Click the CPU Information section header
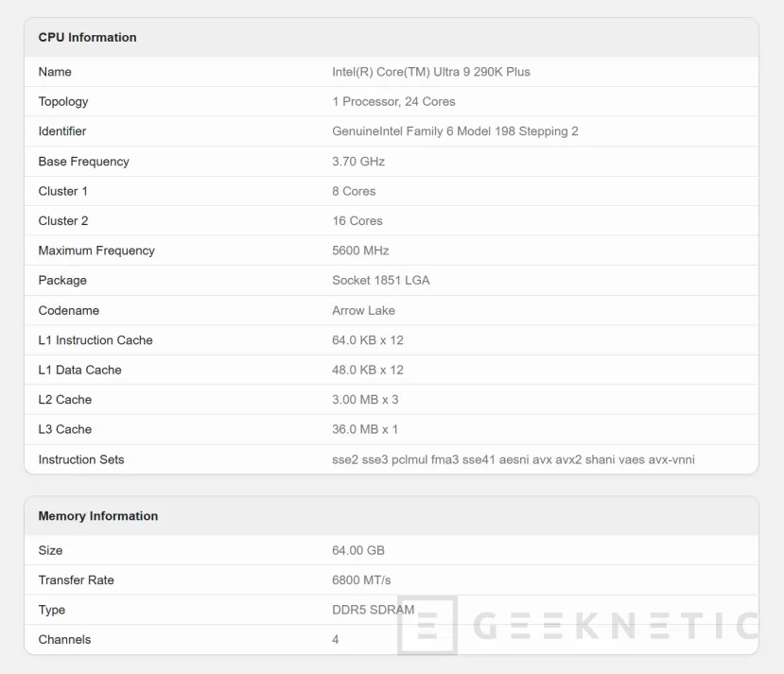Image resolution: width=784 pixels, height=674 pixels. click(87, 37)
